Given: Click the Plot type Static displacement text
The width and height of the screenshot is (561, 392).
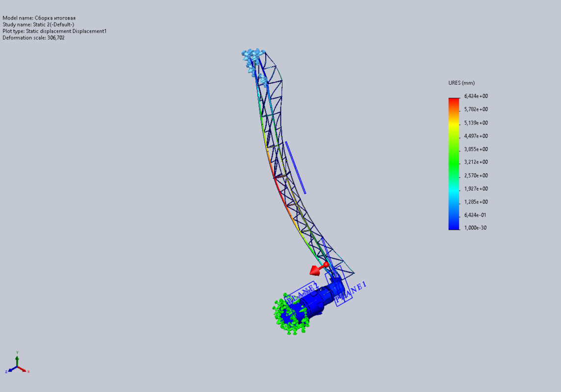Looking at the screenshot, I should (x=54, y=31).
